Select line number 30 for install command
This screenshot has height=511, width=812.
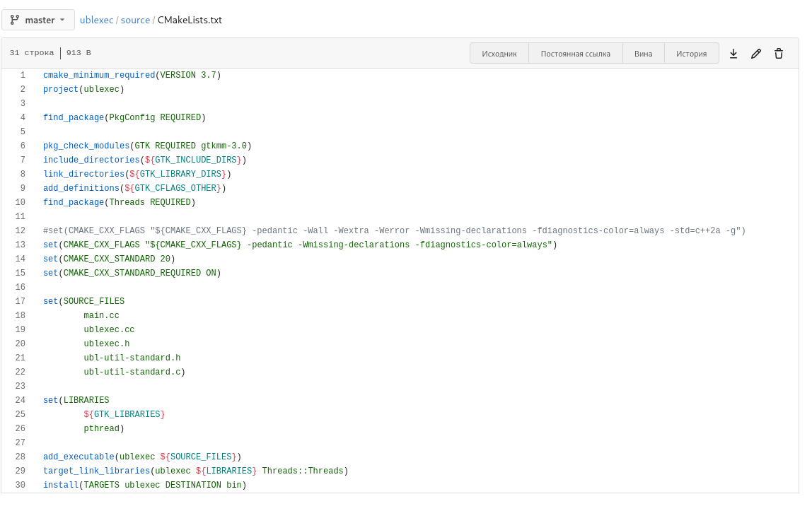(20, 485)
